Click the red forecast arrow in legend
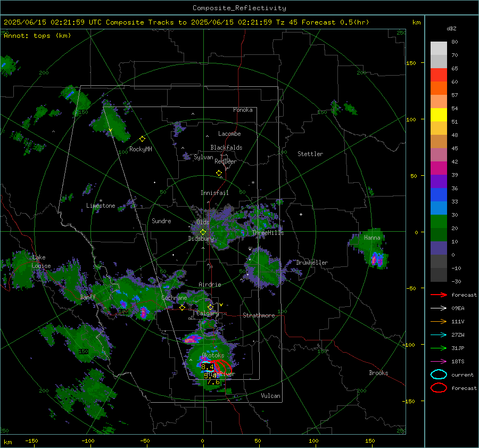Screen dimensions: 479x448 point(439,295)
